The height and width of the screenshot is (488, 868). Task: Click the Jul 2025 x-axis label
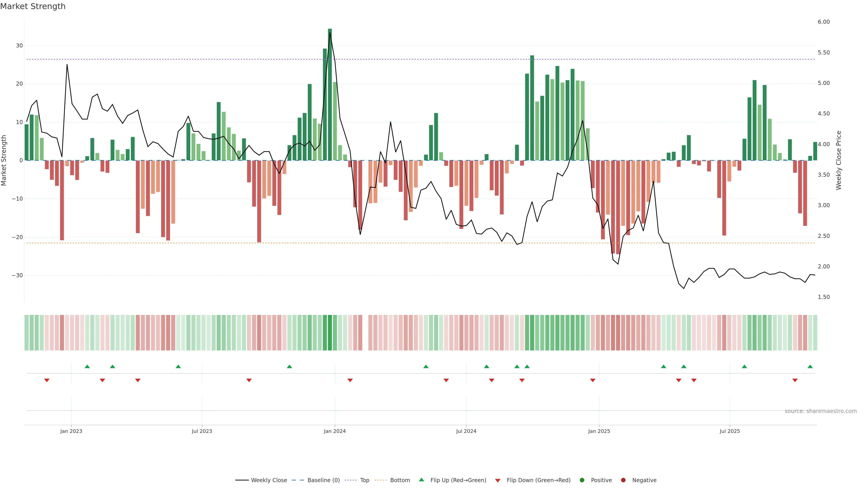729,431
